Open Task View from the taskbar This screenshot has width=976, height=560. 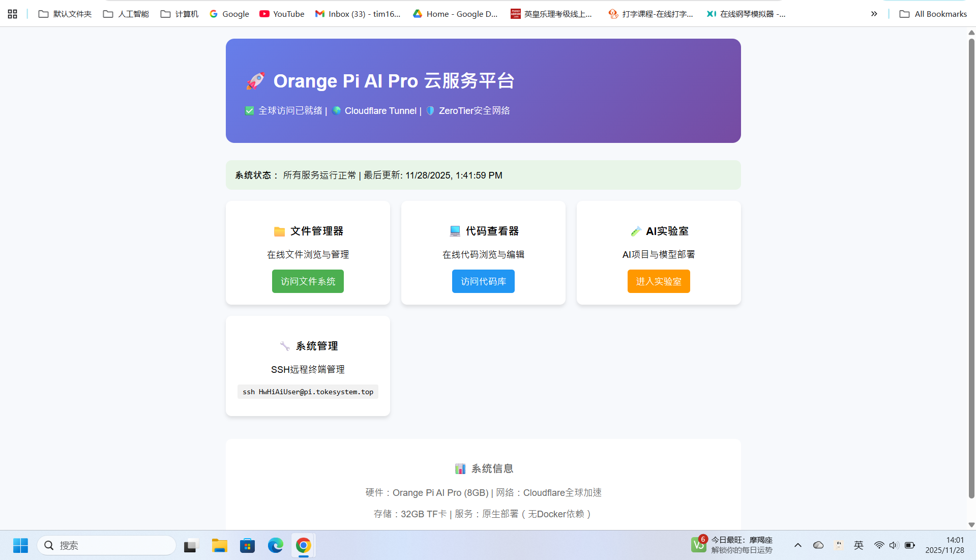click(191, 546)
